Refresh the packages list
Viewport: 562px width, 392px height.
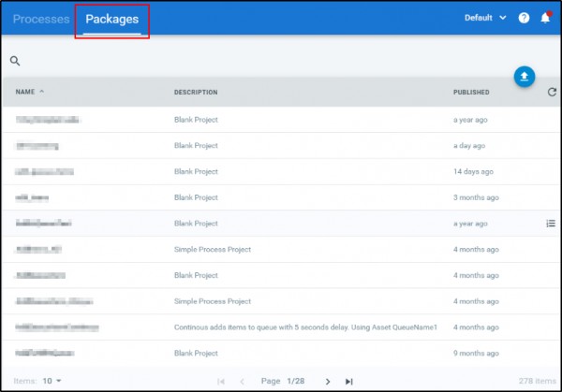click(x=552, y=92)
